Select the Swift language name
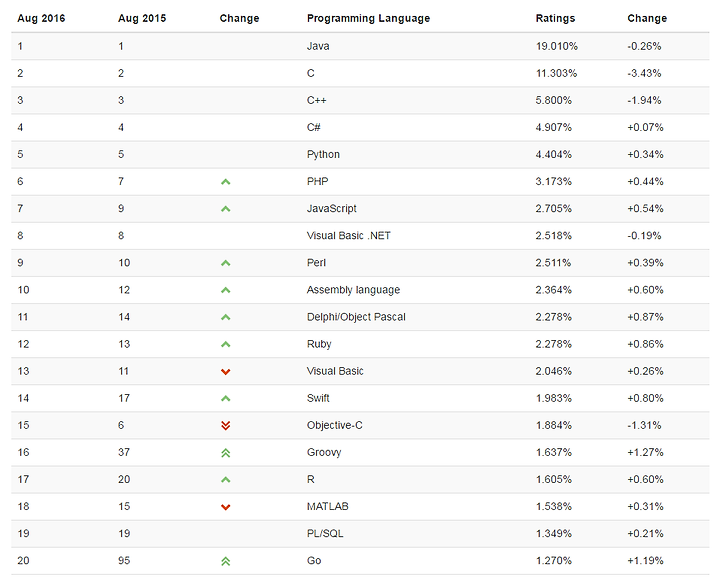This screenshot has width=720, height=586. pos(318,399)
